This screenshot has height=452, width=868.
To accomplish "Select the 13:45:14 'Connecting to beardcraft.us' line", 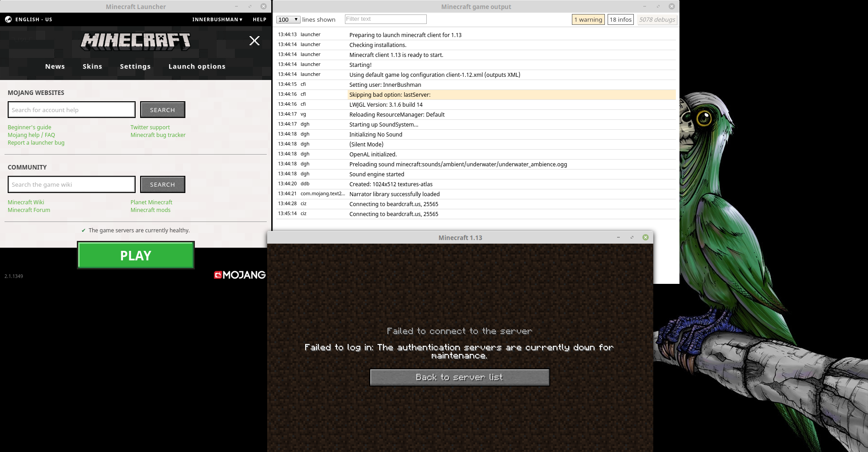I will click(476, 214).
